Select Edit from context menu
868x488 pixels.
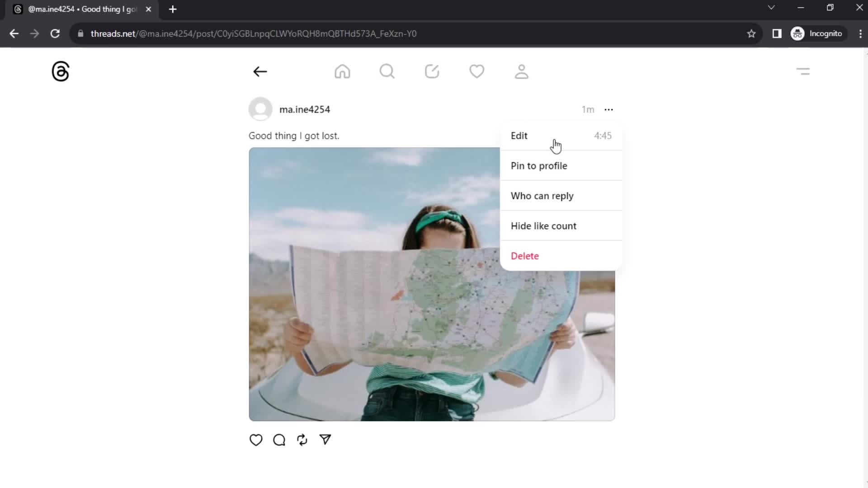point(519,136)
